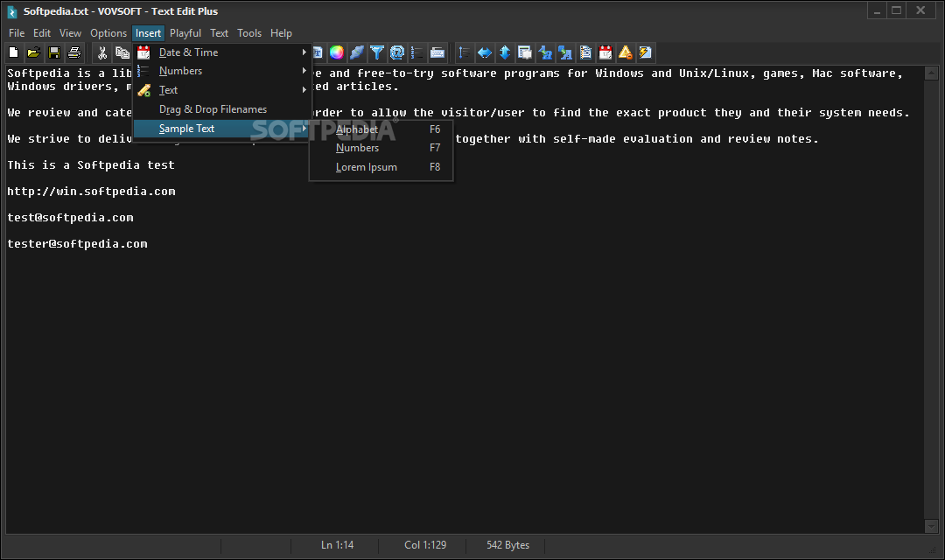The image size is (945, 560).
Task: Click the horizontal blue arrows icon
Action: [485, 53]
